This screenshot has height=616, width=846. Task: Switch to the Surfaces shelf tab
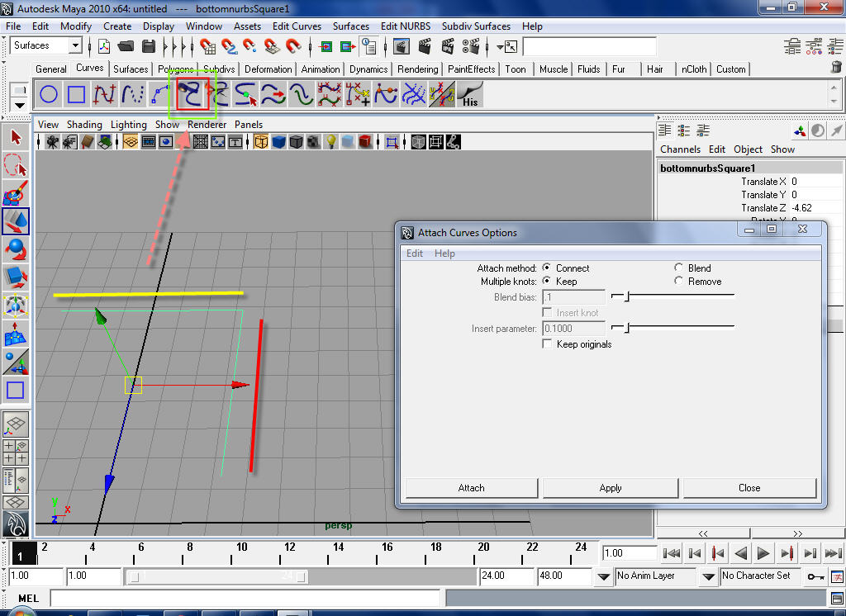131,69
